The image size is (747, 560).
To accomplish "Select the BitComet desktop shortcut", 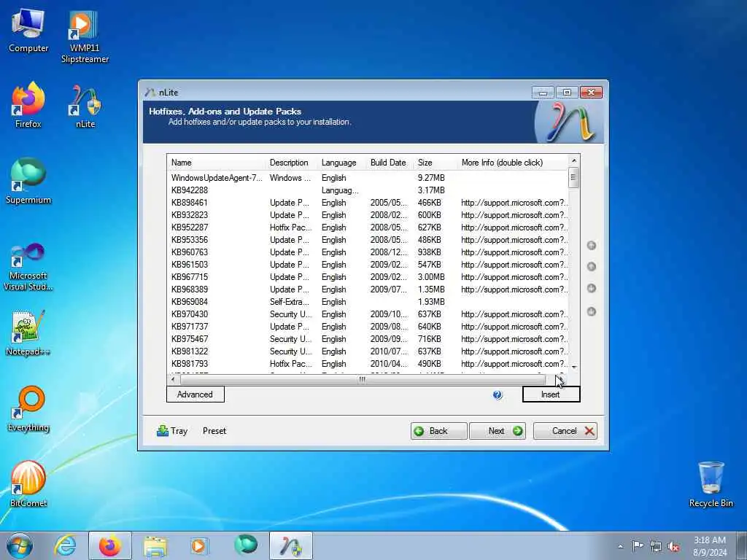I will click(28, 484).
